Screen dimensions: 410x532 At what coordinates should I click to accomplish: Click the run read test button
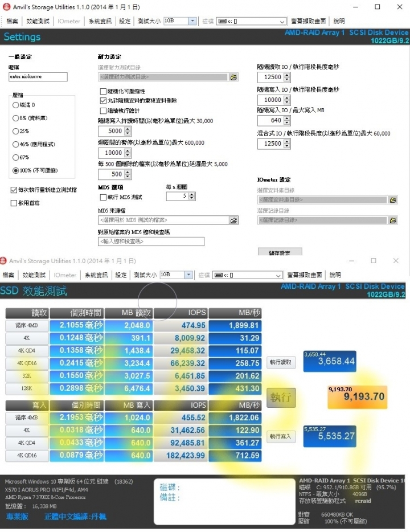click(281, 363)
